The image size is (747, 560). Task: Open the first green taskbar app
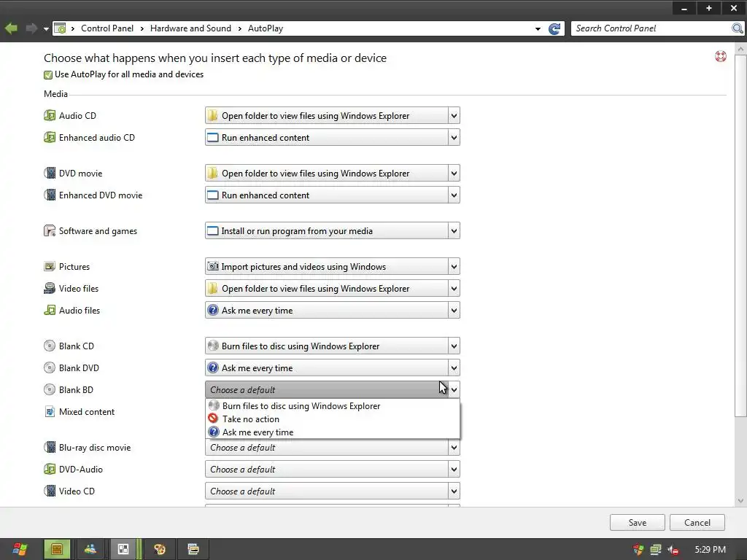click(57, 550)
